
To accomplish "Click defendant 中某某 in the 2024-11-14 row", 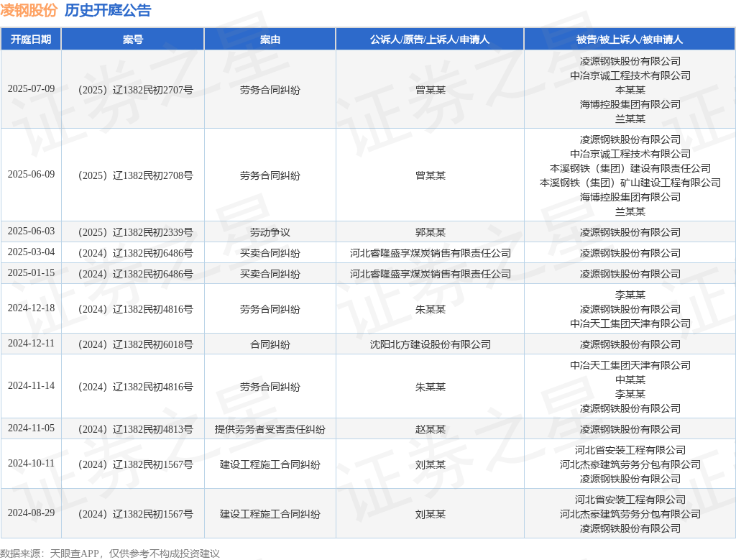I will [x=630, y=380].
